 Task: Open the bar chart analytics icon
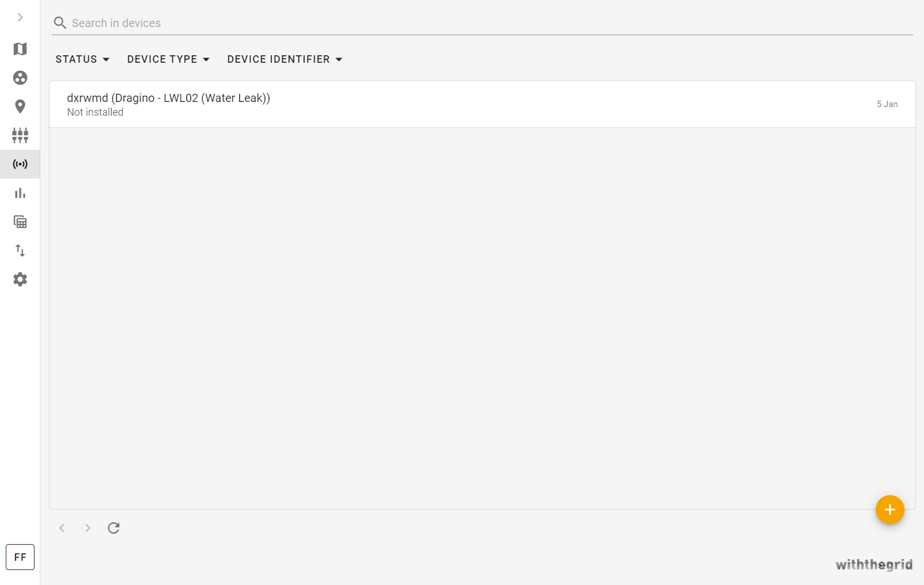pos(20,193)
